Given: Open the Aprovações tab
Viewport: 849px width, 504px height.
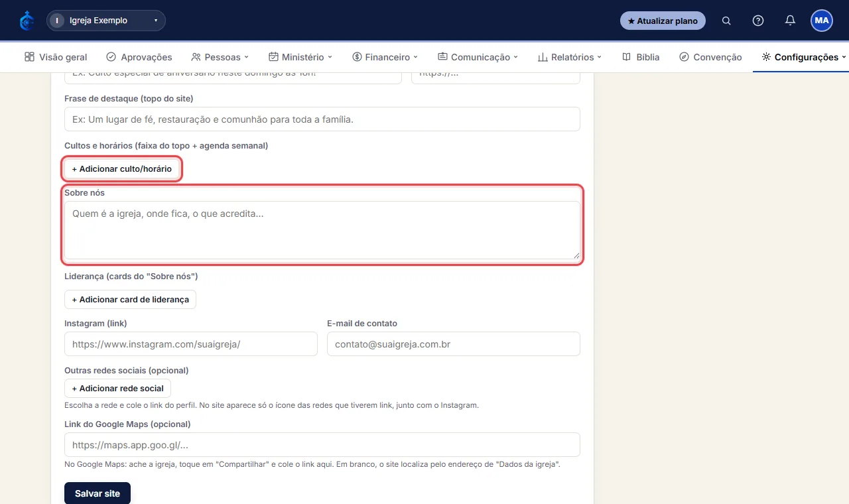Looking at the screenshot, I should pyautogui.click(x=139, y=57).
